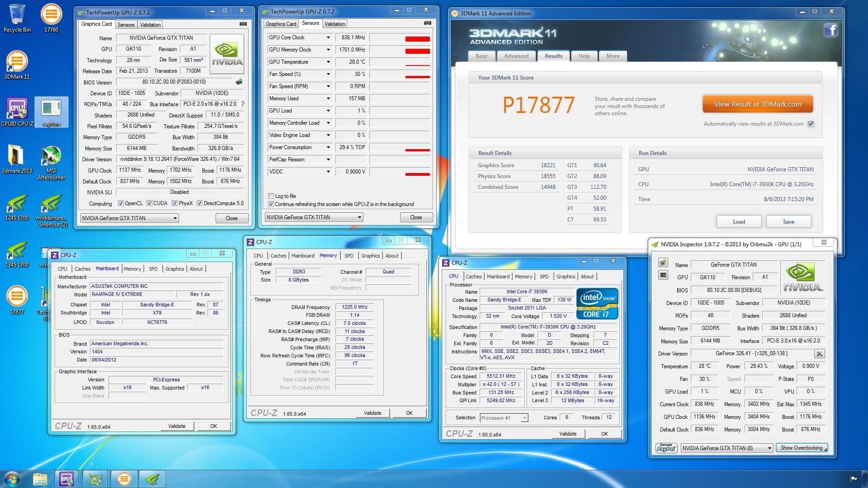Expand the GPU Temperature sensor dropdown
Image resolution: width=868 pixels, height=488 pixels.
coord(328,62)
